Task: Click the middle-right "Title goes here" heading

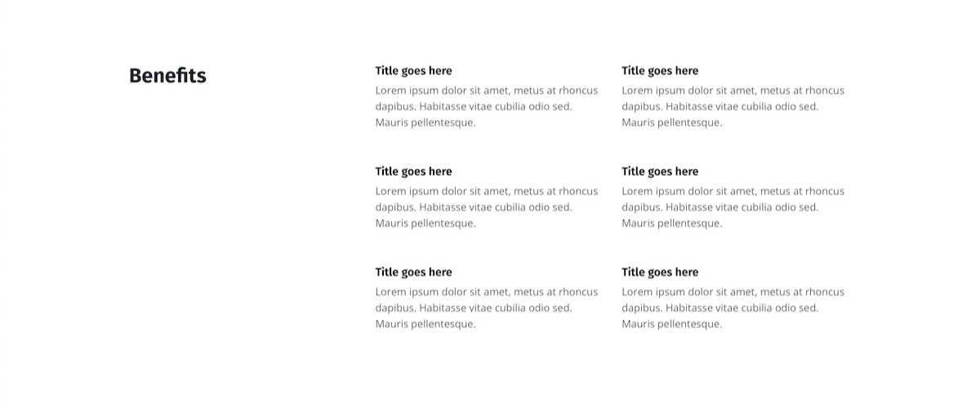Action: coord(660,171)
